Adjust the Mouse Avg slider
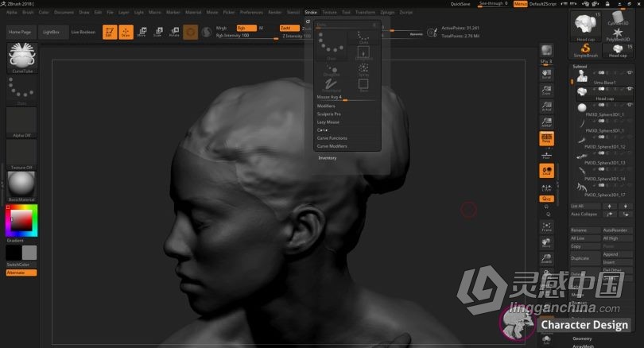 pyautogui.click(x=347, y=98)
